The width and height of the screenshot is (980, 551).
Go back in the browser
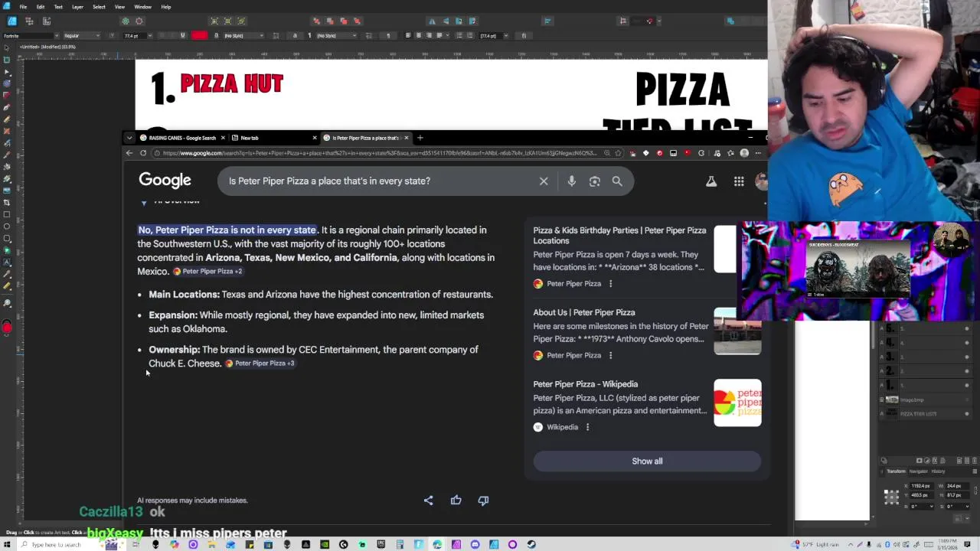point(129,153)
